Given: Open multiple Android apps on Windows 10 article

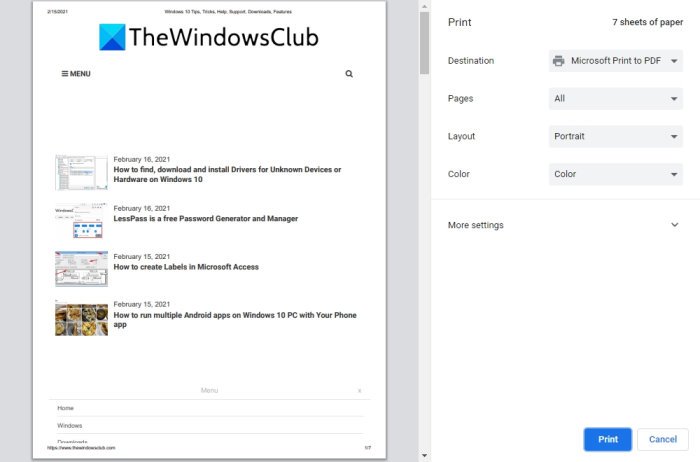Looking at the screenshot, I should click(235, 320).
